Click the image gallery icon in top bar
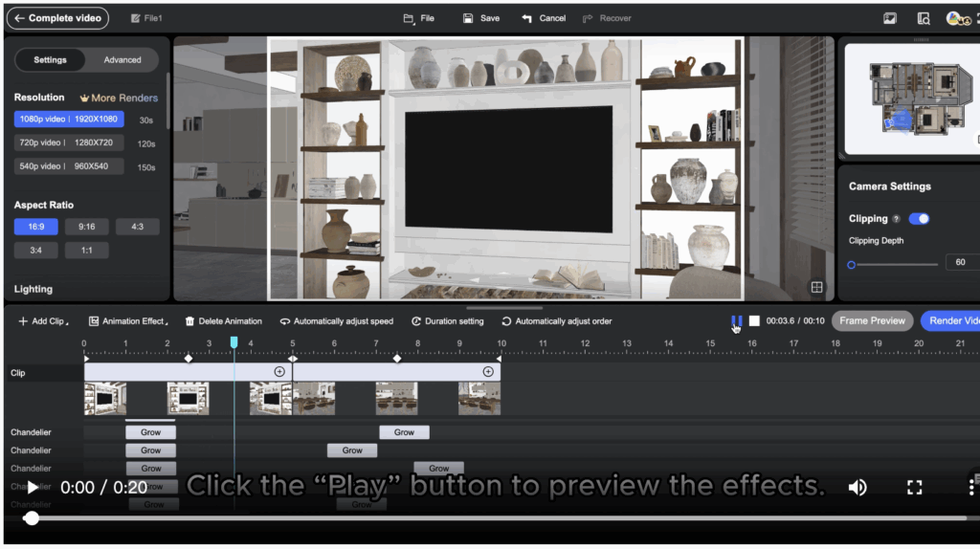 (x=890, y=18)
